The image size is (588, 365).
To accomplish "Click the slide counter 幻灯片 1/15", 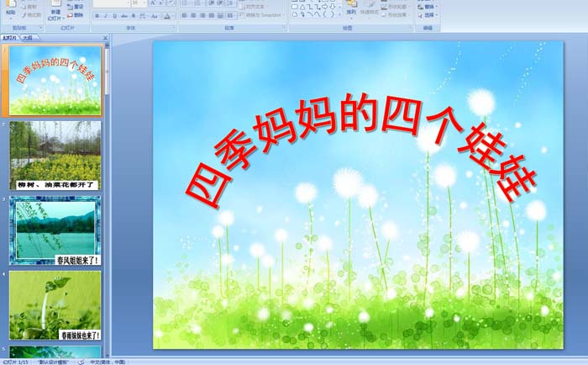I will pos(15,362).
